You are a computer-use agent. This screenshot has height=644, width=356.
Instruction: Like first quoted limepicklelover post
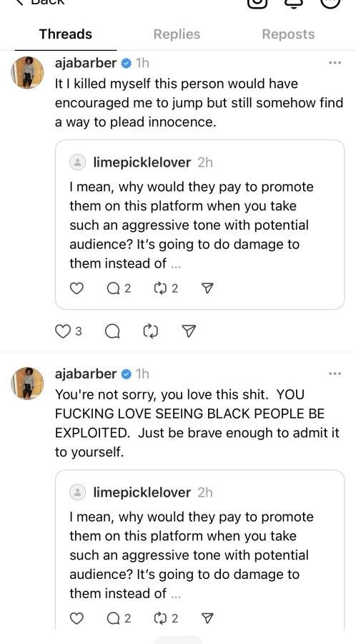coord(76,289)
